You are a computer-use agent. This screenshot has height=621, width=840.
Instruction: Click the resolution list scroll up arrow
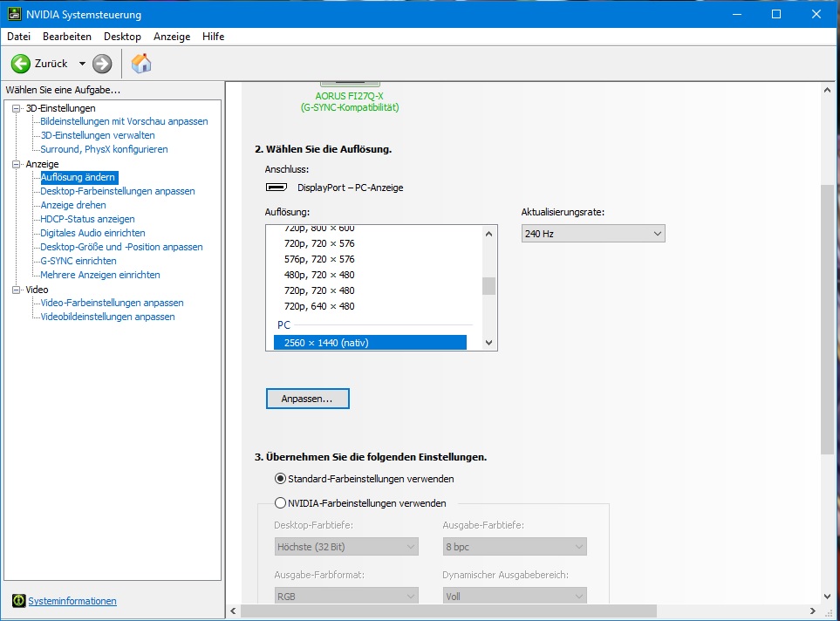(488, 234)
